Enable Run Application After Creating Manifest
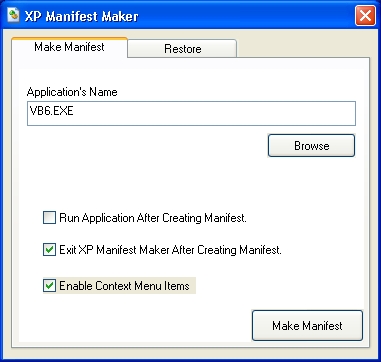381x362 pixels. (x=49, y=218)
